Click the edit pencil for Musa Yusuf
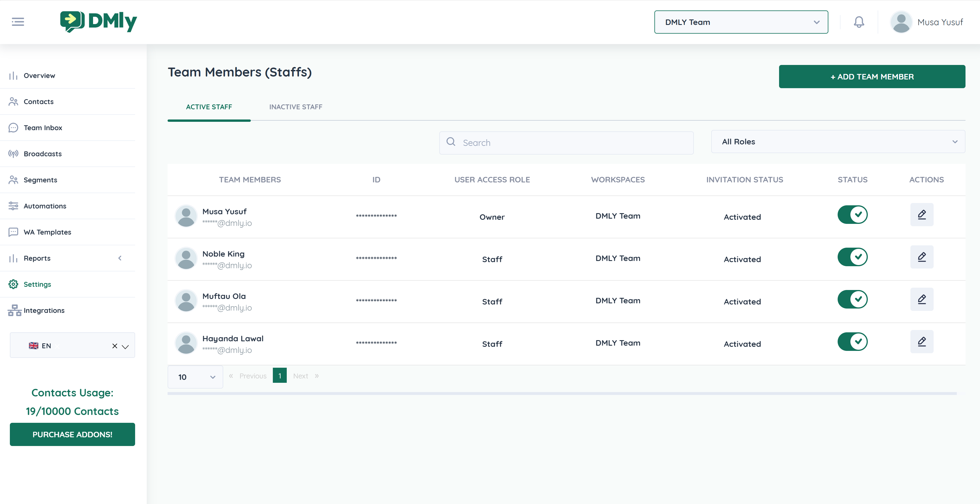 pos(921,215)
